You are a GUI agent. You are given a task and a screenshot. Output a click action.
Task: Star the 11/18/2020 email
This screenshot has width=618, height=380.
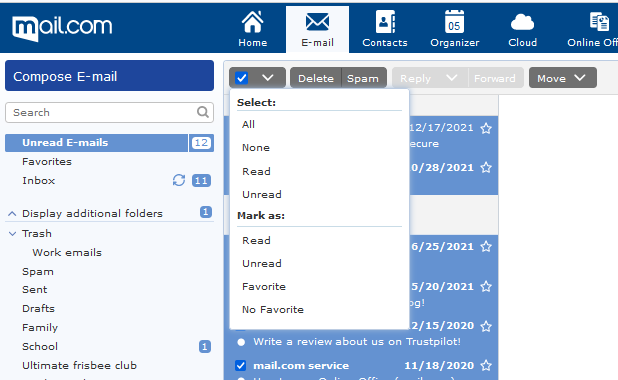[486, 365]
